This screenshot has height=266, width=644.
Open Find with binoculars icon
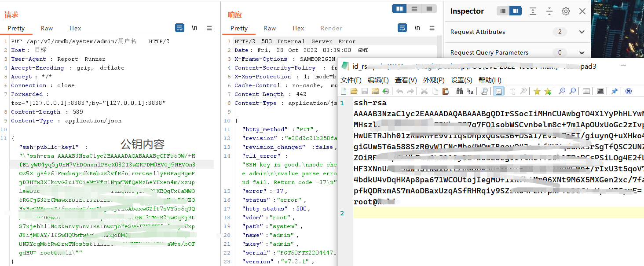(460, 91)
